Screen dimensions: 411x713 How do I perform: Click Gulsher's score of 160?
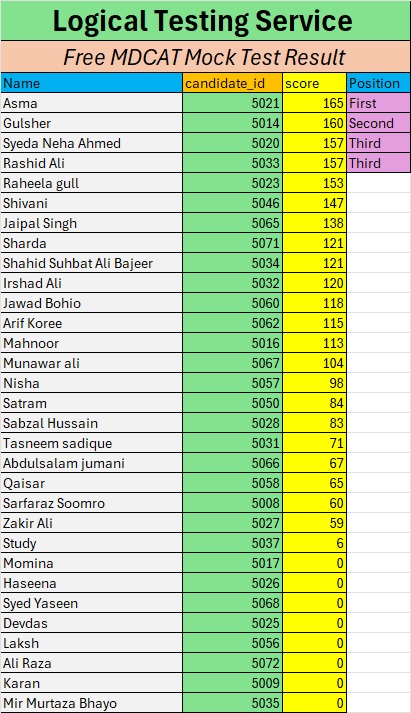[x=314, y=123]
